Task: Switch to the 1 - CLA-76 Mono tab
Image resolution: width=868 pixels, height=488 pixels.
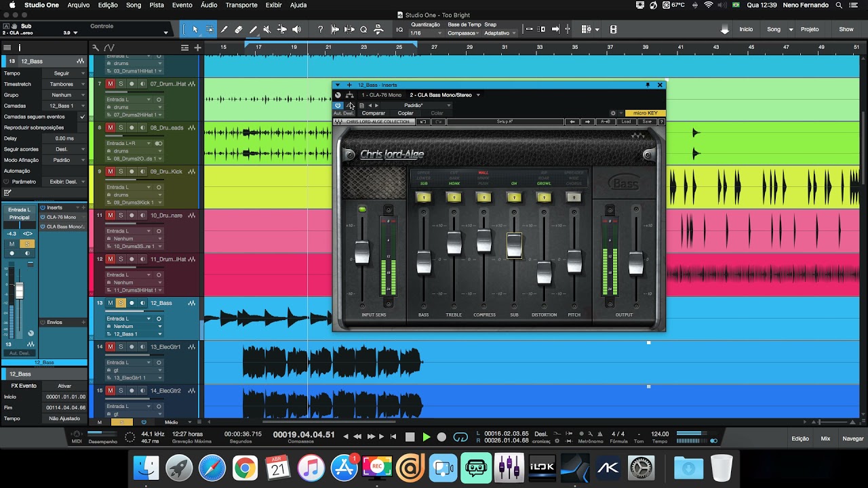Action: [x=381, y=95]
